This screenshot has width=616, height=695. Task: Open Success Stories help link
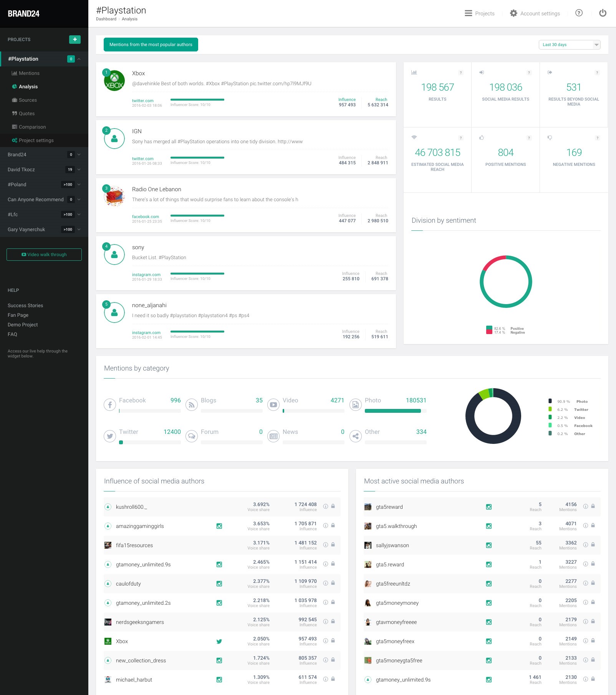[x=25, y=306]
